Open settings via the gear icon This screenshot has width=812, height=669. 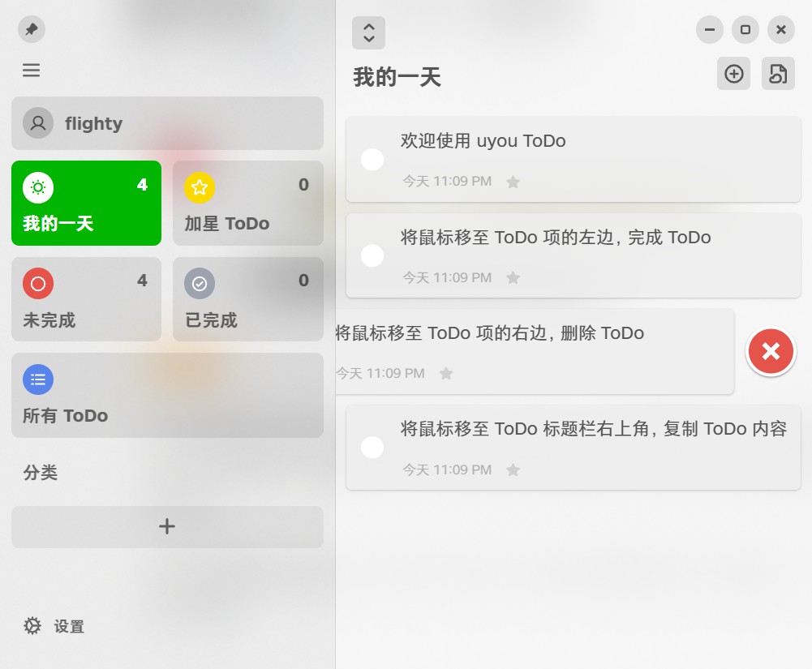pos(32,625)
